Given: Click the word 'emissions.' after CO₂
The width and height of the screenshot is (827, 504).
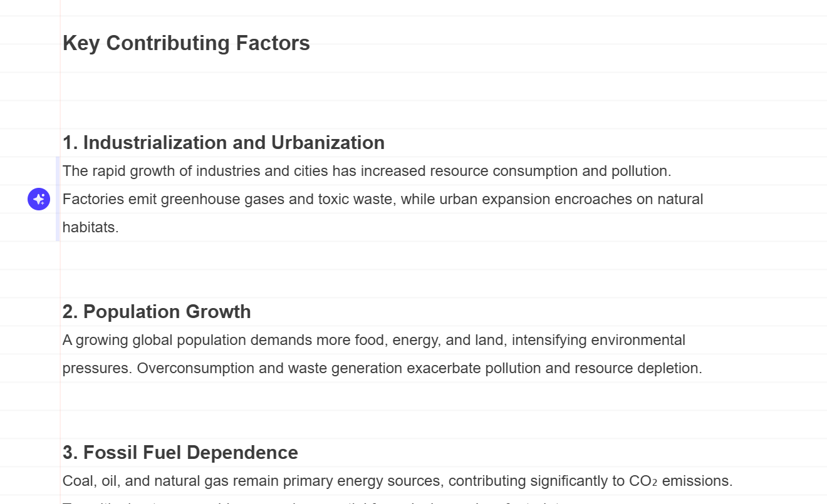Looking at the screenshot, I should 697,481.
